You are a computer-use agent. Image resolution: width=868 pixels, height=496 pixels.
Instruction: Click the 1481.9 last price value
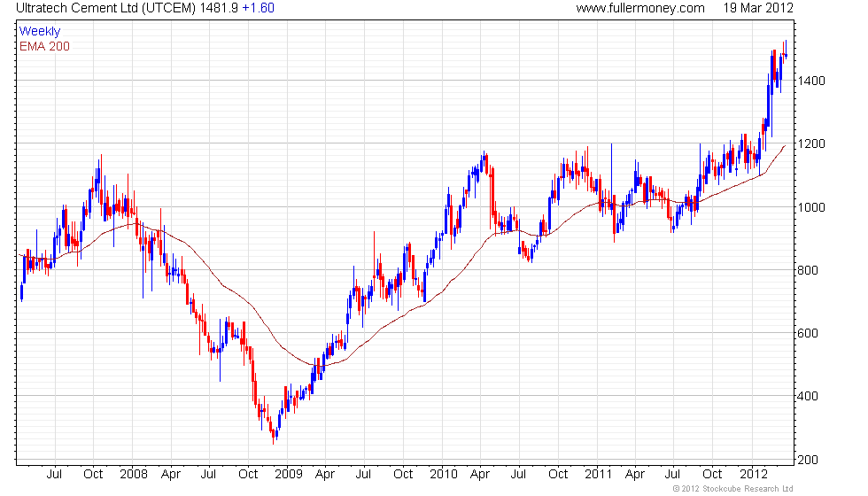(220, 8)
